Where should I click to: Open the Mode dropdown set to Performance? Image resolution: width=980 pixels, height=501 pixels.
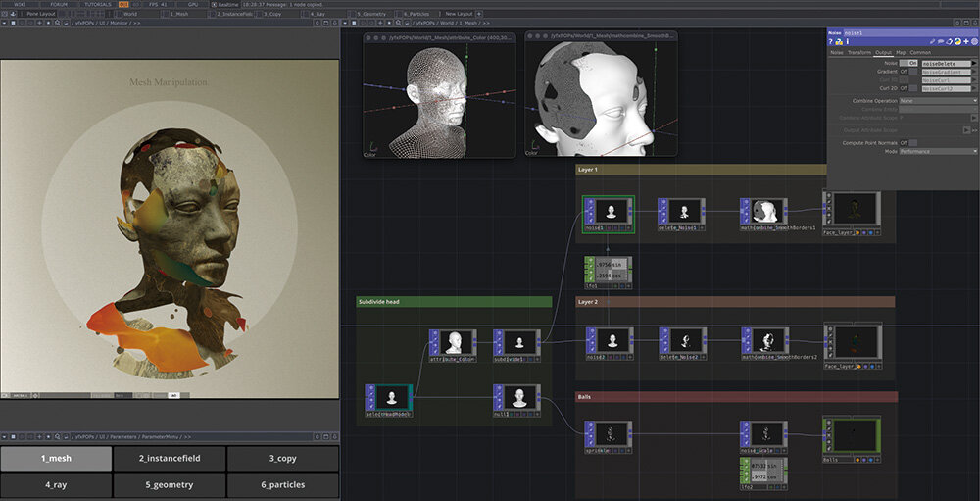pos(939,152)
